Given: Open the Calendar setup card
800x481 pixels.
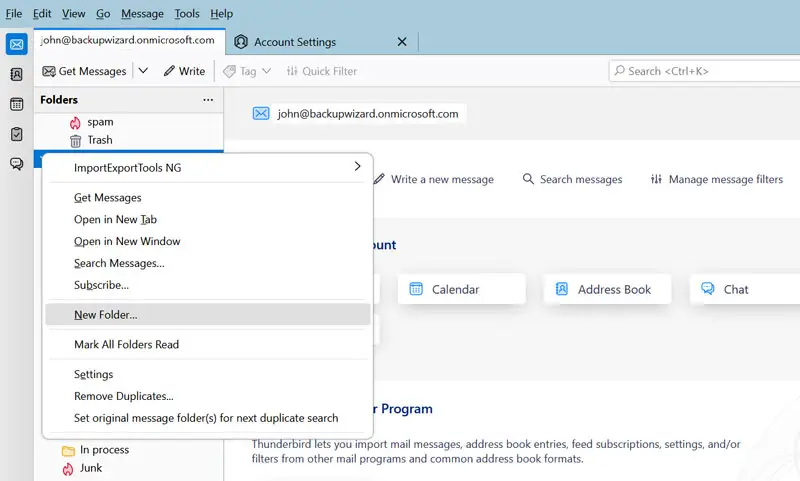Looking at the screenshot, I should pos(461,289).
